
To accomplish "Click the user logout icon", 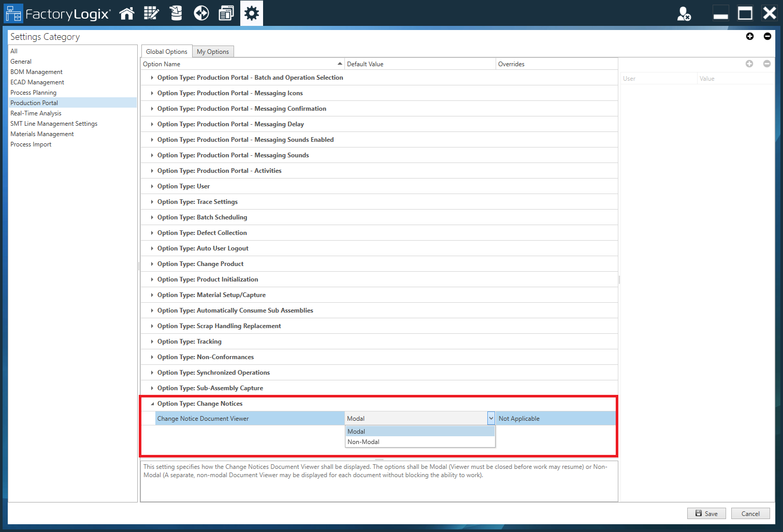I will pos(684,14).
